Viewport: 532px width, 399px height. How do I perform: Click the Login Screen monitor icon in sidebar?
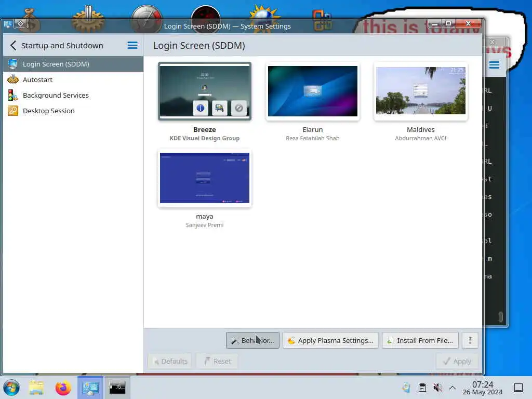click(x=13, y=64)
